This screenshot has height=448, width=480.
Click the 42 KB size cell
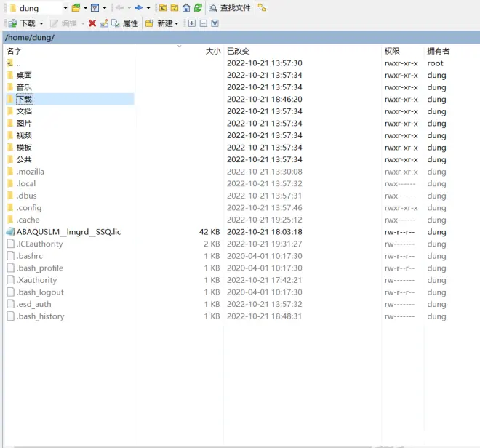pos(209,232)
